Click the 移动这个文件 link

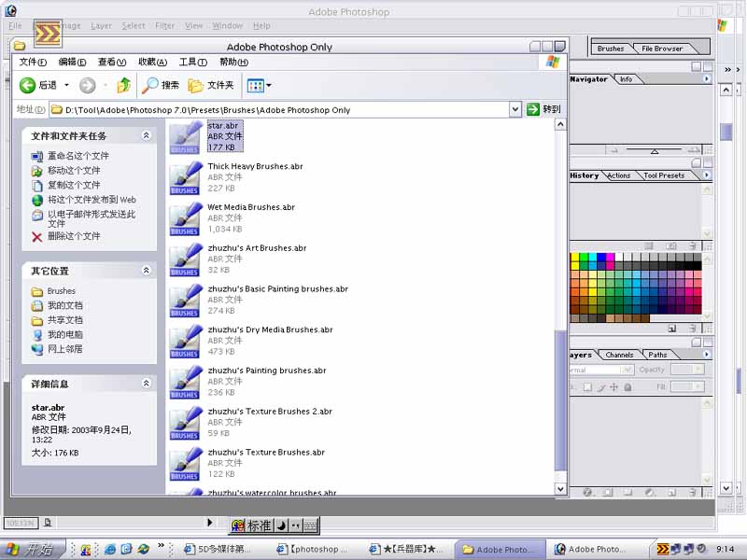pyautogui.click(x=74, y=171)
